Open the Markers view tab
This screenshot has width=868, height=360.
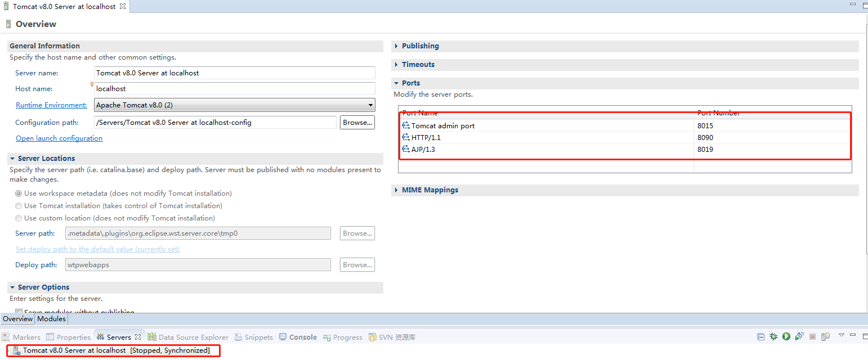point(21,337)
